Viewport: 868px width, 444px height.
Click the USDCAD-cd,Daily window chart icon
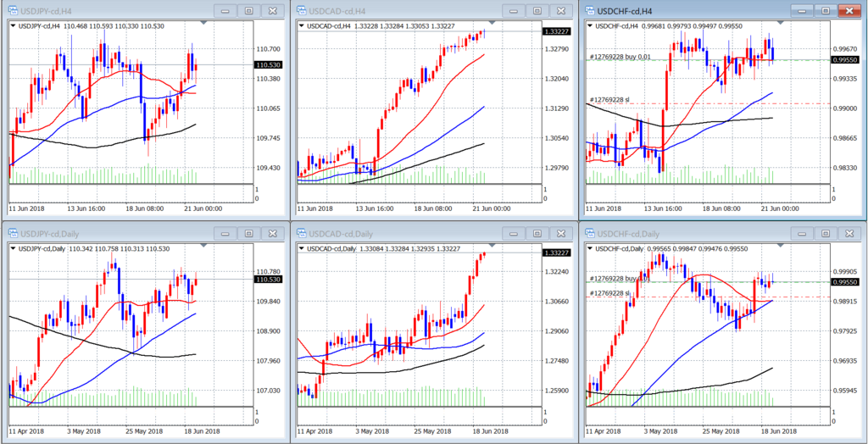301,232
